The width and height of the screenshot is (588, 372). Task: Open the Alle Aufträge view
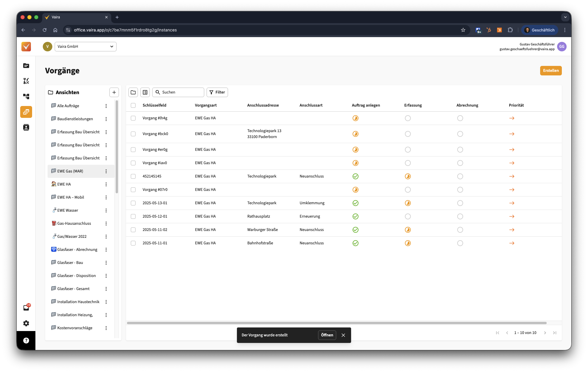coord(68,106)
